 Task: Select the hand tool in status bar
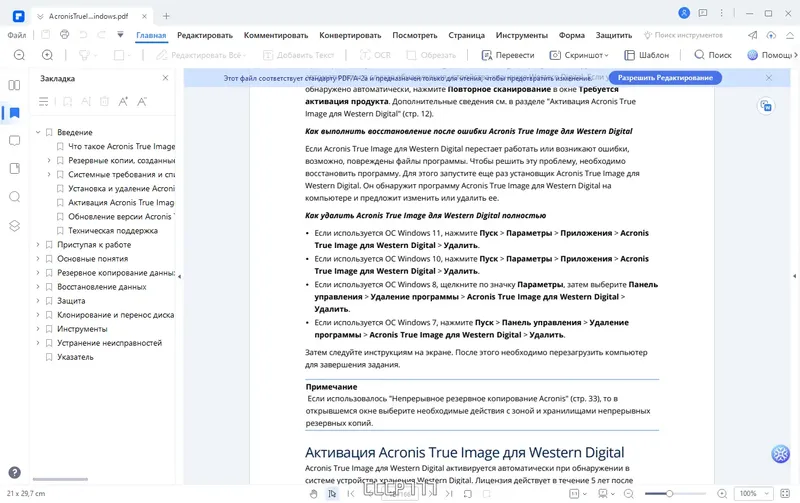pos(313,494)
